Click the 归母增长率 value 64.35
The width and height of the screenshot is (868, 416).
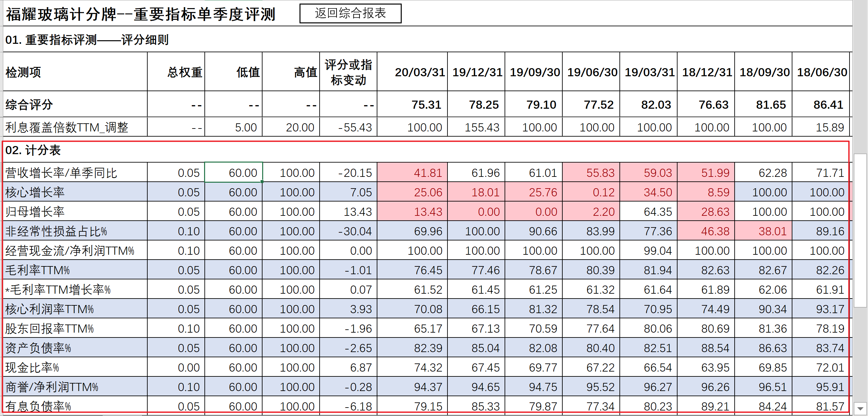click(657, 212)
